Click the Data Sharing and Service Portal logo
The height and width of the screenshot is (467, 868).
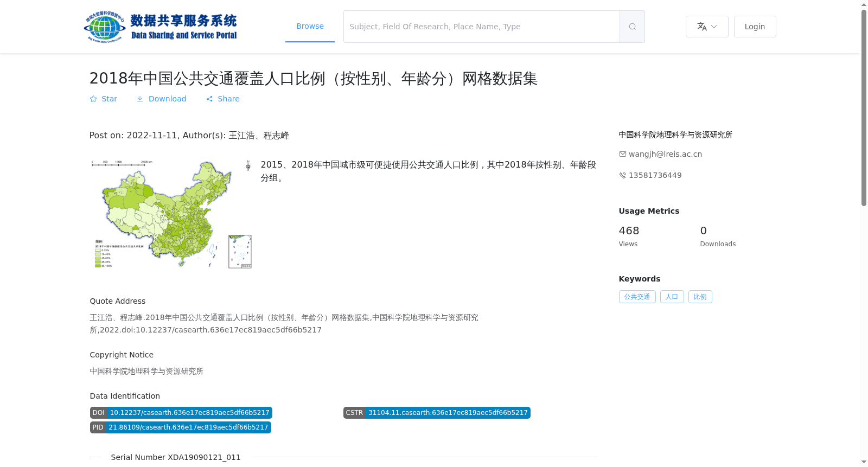161,27
